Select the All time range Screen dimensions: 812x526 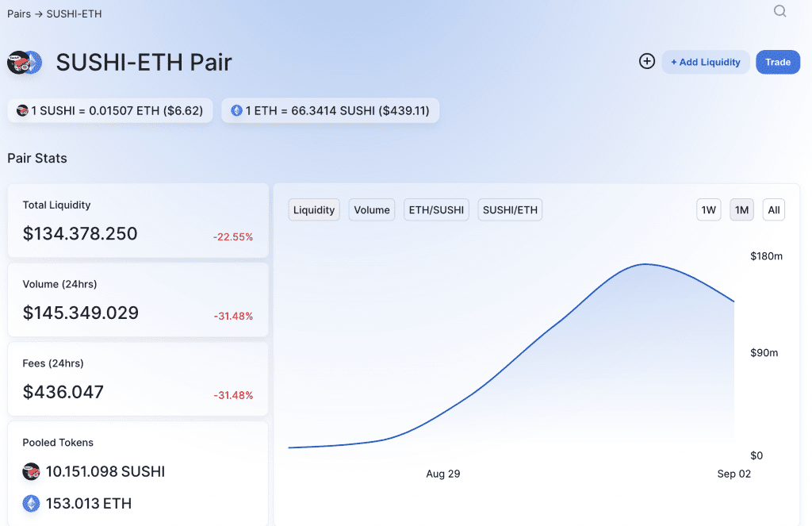(773, 210)
